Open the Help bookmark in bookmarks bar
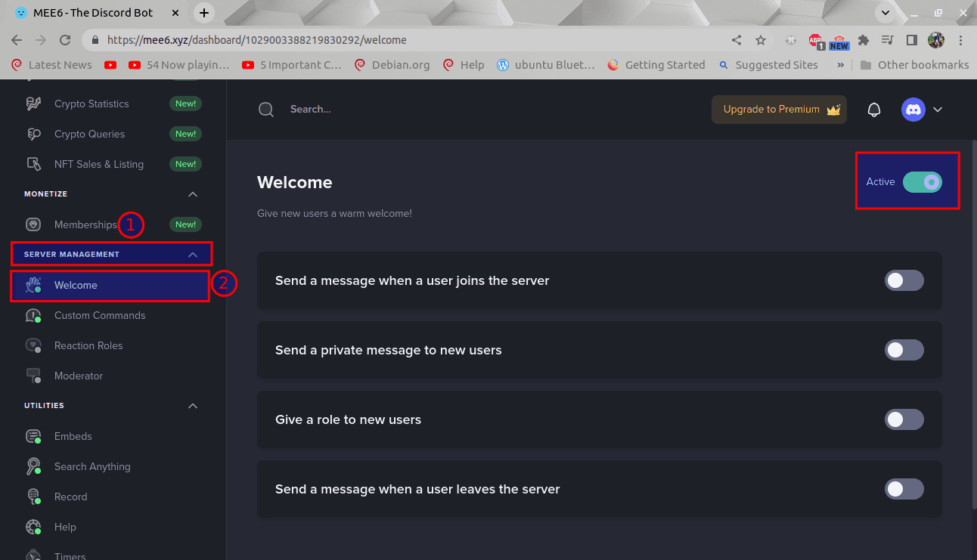The image size is (977, 560). point(464,65)
